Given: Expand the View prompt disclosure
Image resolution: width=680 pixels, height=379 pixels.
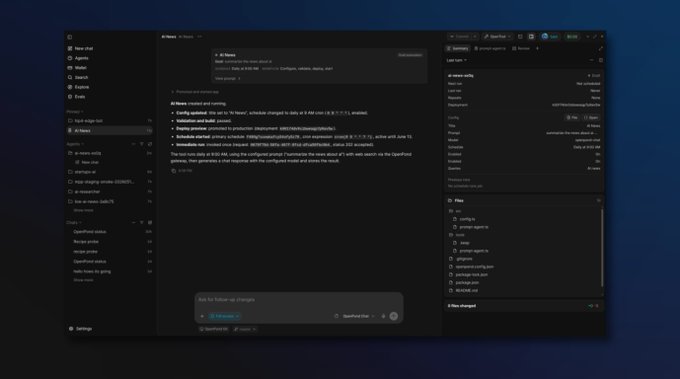Looking at the screenshot, I should [x=228, y=78].
